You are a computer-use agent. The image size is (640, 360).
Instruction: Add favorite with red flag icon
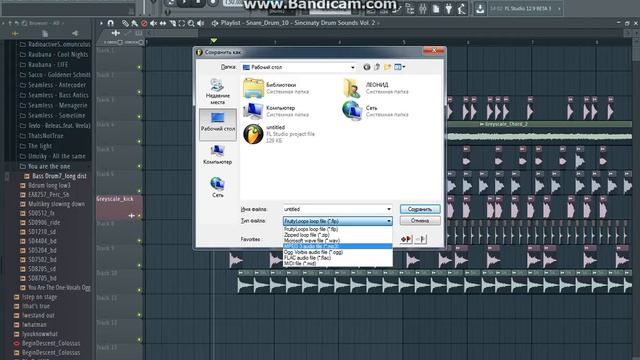[x=406, y=239]
